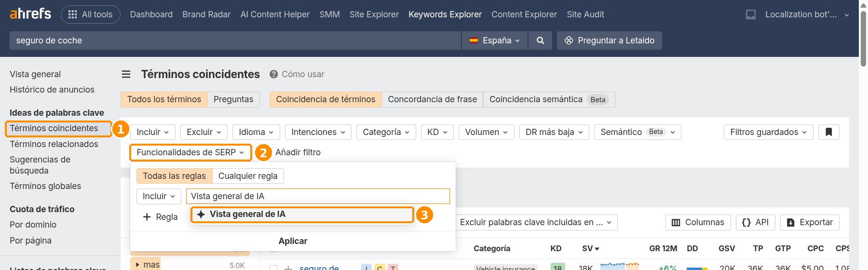Open the Idioma filter dropdown

(256, 132)
